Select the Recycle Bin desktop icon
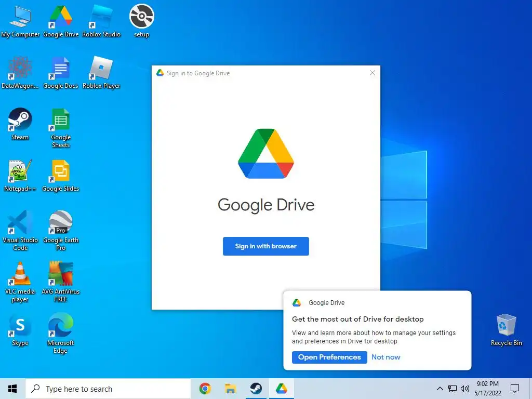This screenshot has height=399, width=532. point(506,330)
